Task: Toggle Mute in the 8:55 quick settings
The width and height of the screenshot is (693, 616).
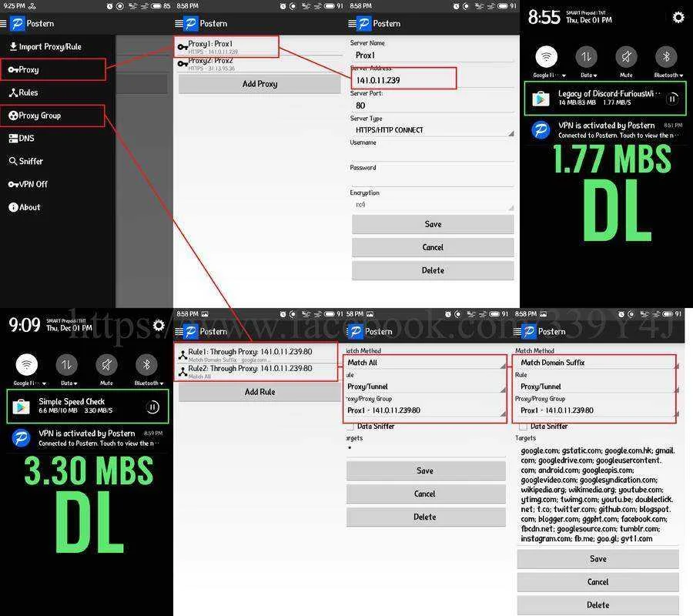Action: (x=626, y=56)
